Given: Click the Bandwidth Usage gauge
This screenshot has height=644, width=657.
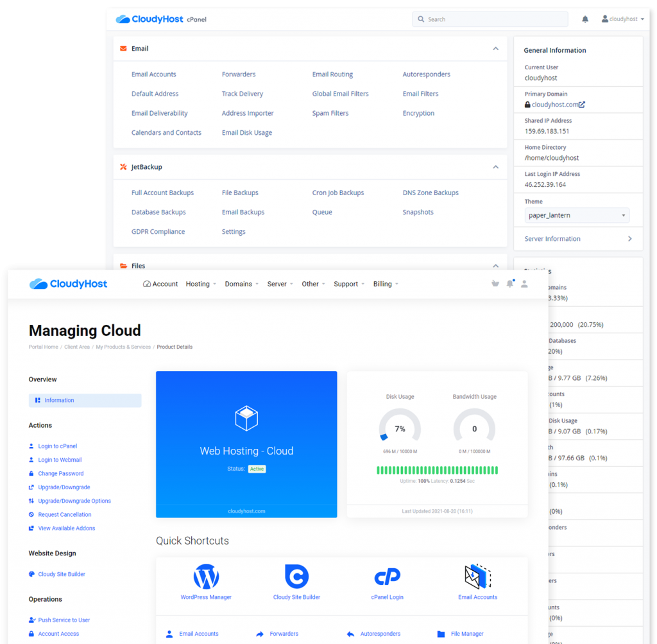Looking at the screenshot, I should tap(474, 425).
